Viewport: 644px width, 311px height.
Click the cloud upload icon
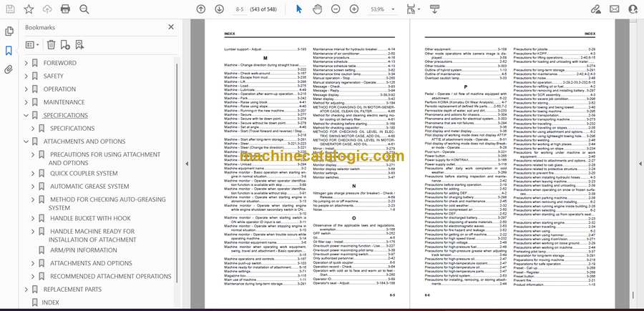click(x=47, y=9)
